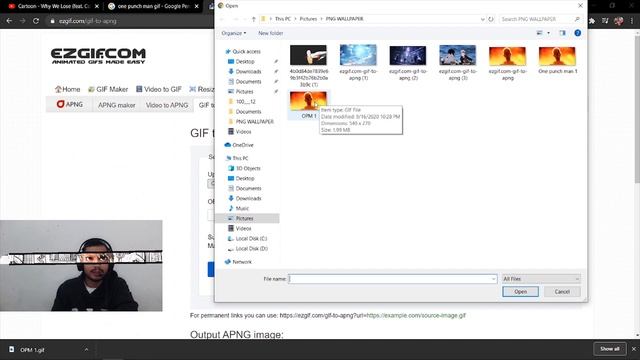Select the APNG tab on ezgif
The image size is (640, 360).
pos(70,104)
